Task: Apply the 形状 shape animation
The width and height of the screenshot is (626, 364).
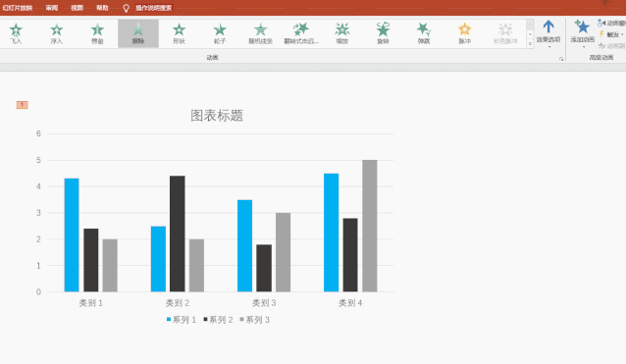Action: click(179, 33)
